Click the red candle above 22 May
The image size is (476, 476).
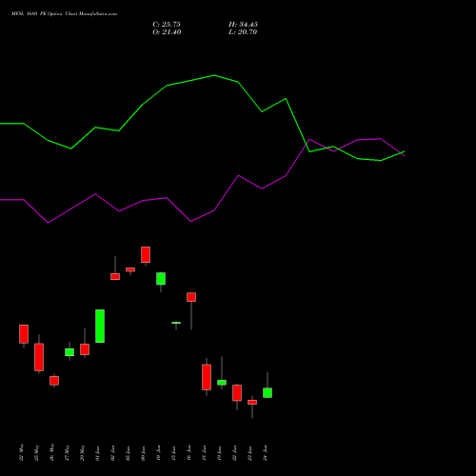24,334
